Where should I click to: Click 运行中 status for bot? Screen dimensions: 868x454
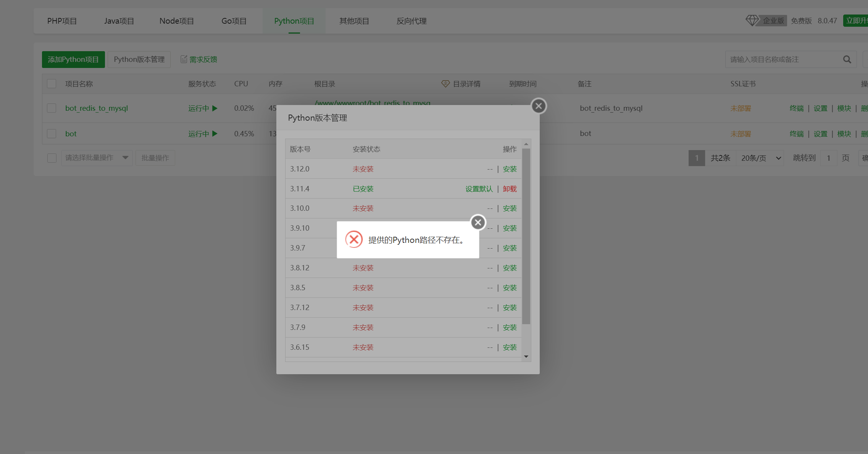coord(198,134)
